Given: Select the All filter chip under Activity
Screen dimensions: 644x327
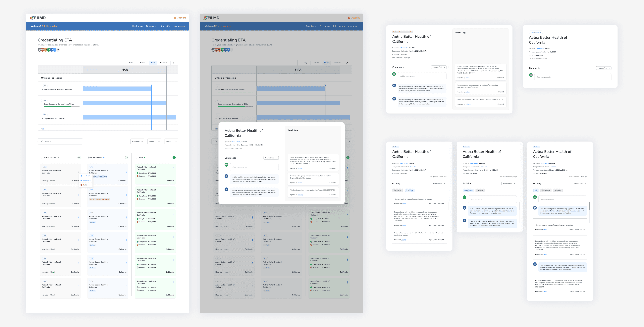Looking at the screenshot, I should coord(536,190).
